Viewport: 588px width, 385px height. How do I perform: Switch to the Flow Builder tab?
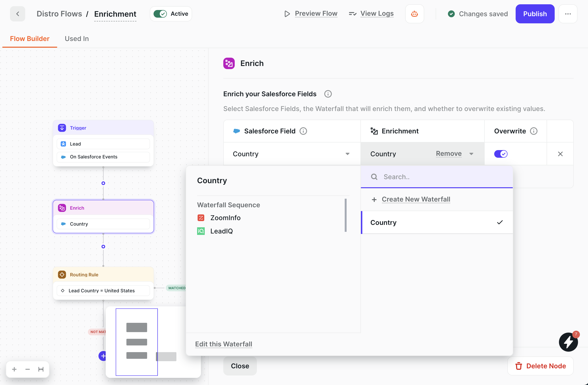(x=30, y=39)
